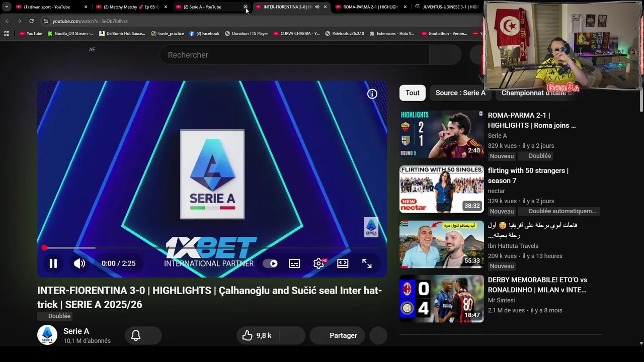
Task: Open DERBY MEMORABILE ETO'O vs RONALDINHO title
Action: (x=537, y=285)
